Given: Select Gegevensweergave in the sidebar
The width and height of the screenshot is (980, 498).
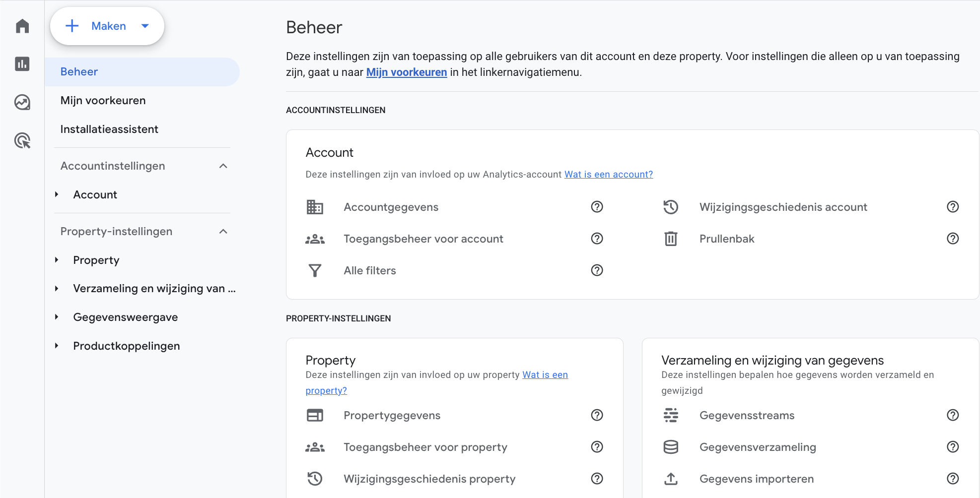Looking at the screenshot, I should (125, 317).
